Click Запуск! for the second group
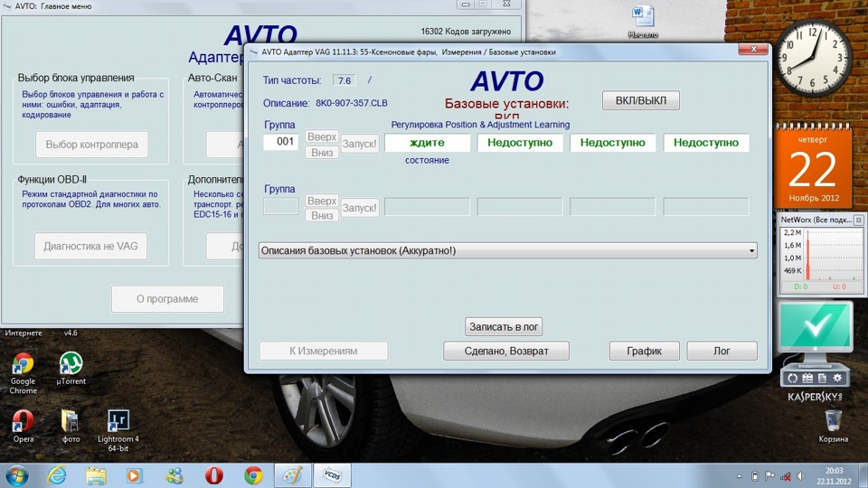 360,208
